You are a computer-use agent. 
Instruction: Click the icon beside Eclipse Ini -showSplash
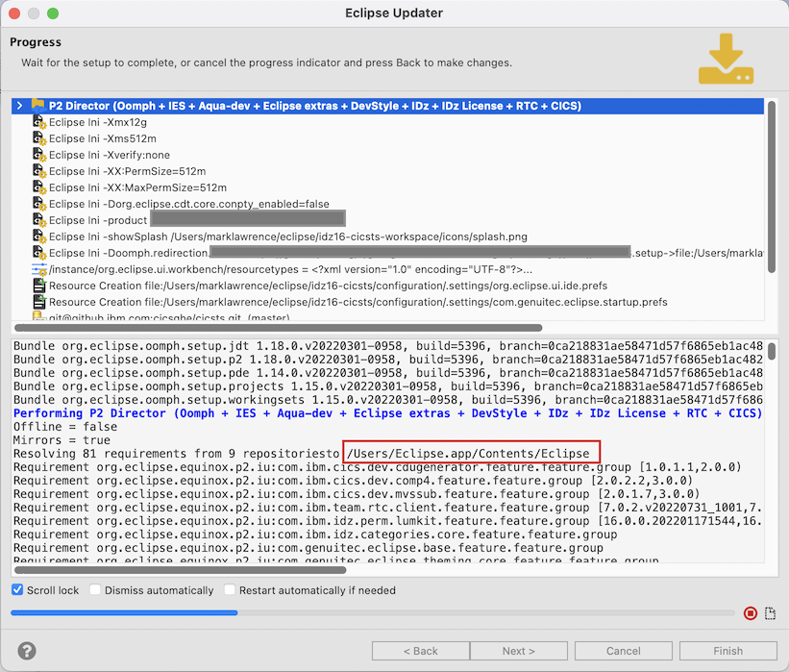(38, 236)
